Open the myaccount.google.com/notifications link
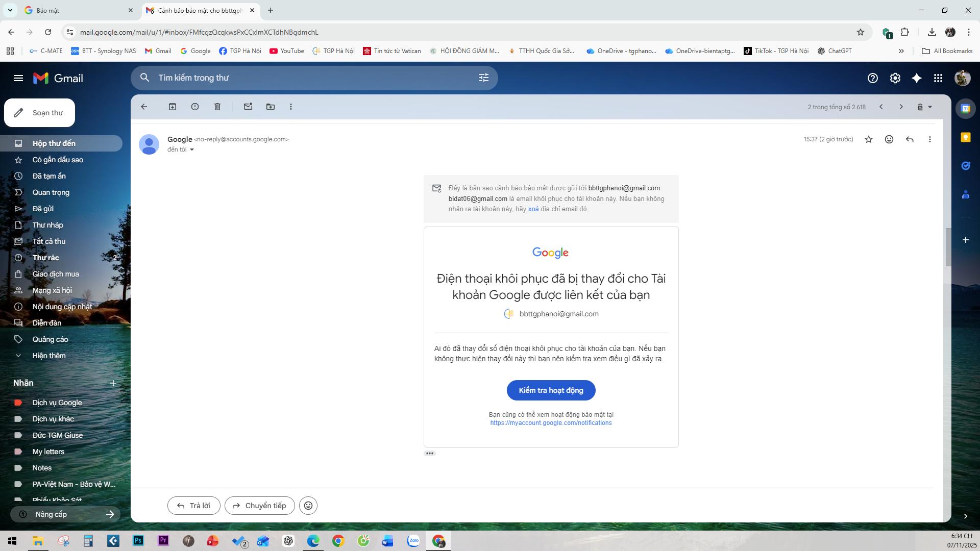Image resolution: width=980 pixels, height=551 pixels. [551, 423]
